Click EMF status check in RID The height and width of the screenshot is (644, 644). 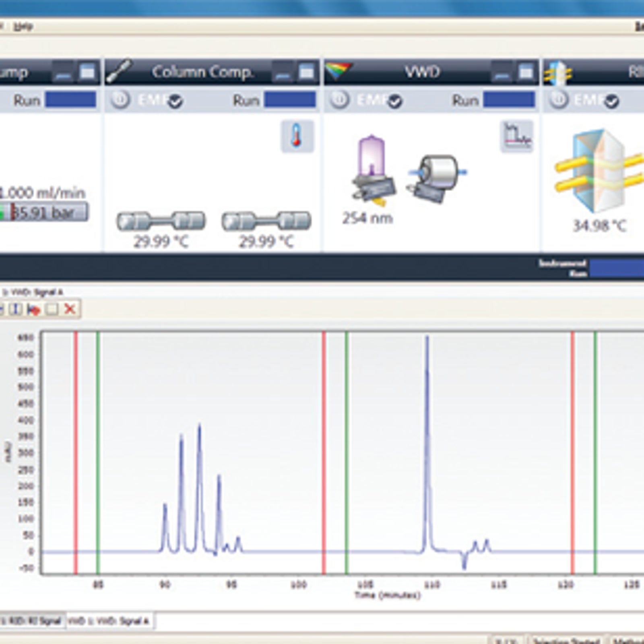(x=612, y=101)
